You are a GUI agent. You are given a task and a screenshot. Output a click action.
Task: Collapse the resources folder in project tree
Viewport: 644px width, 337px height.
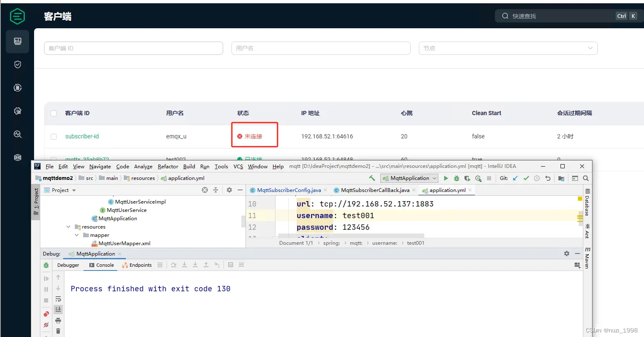69,227
